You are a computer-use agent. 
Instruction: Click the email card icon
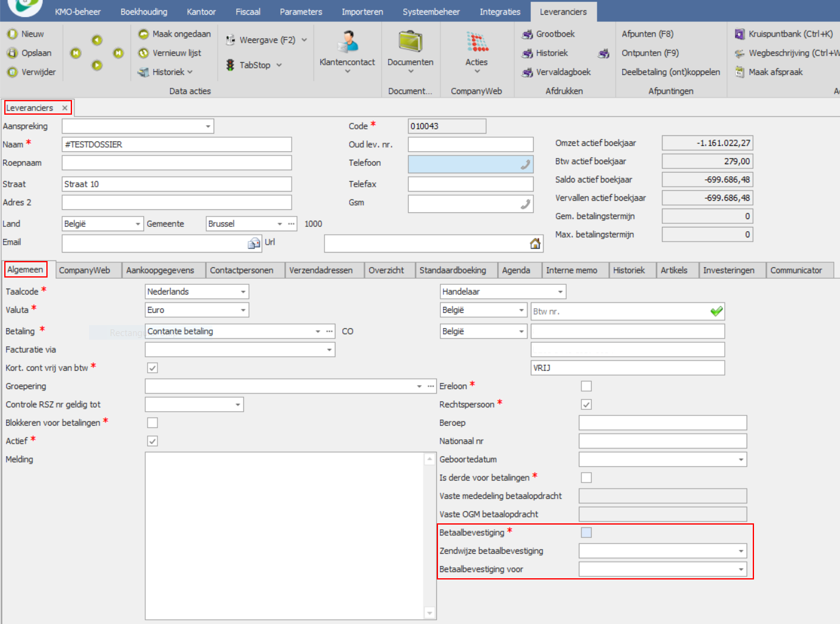coord(254,244)
